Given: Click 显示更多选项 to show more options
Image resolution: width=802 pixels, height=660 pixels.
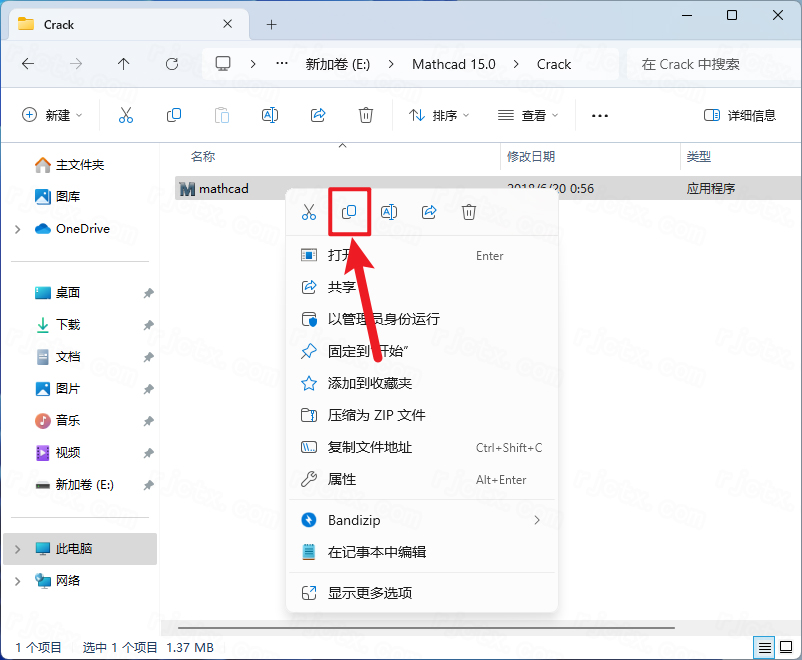Looking at the screenshot, I should (369, 592).
